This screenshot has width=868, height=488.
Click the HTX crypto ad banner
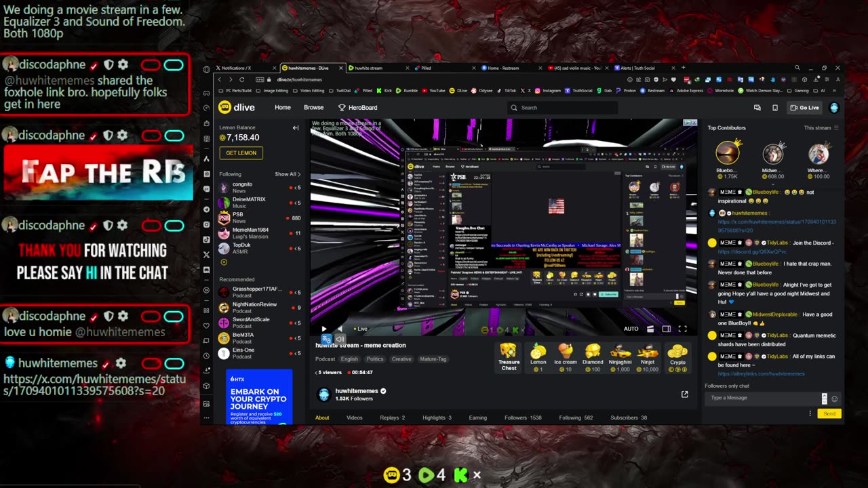[x=259, y=397]
